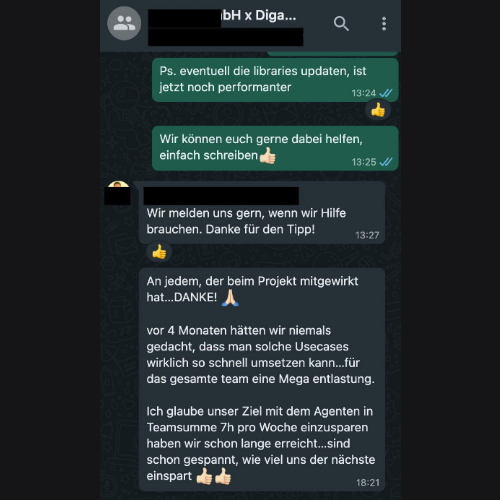Screen dimensions: 500x500
Task: Open the thumbs-up reaction under 13:27 message
Action: pos(159,252)
